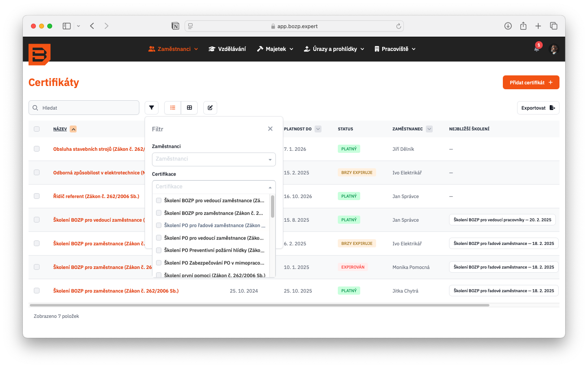Open Obsluha stavebních strojů certificate link
Screen dimensions: 588x368
click(99, 149)
